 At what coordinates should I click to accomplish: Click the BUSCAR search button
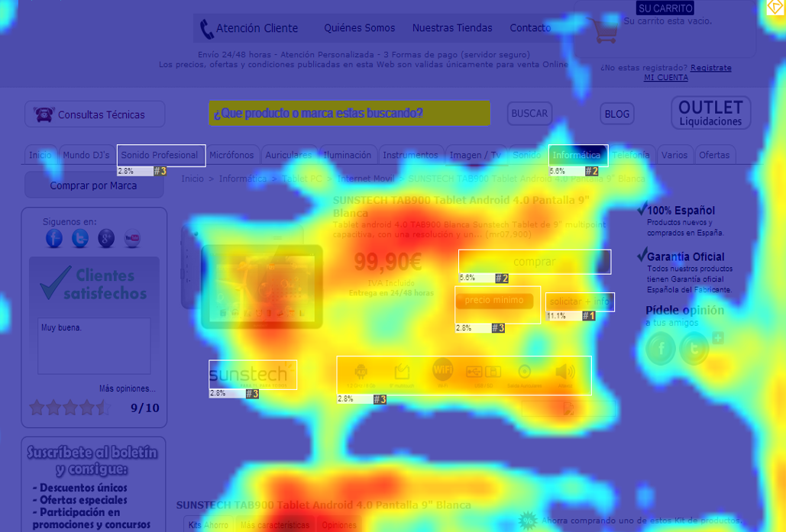[x=529, y=114]
